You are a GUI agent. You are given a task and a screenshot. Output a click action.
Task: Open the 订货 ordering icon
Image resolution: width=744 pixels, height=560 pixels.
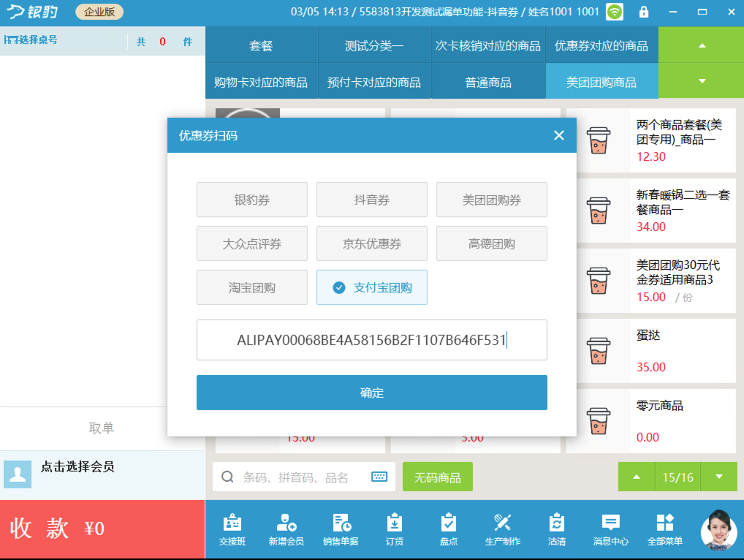pyautogui.click(x=394, y=528)
